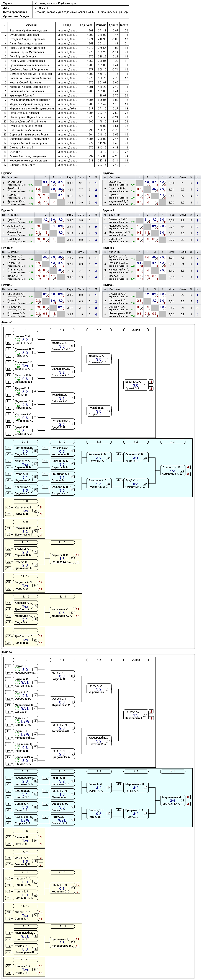Click the Финал-2 bracket heading
203x980 pixels.
[x=7, y=652]
